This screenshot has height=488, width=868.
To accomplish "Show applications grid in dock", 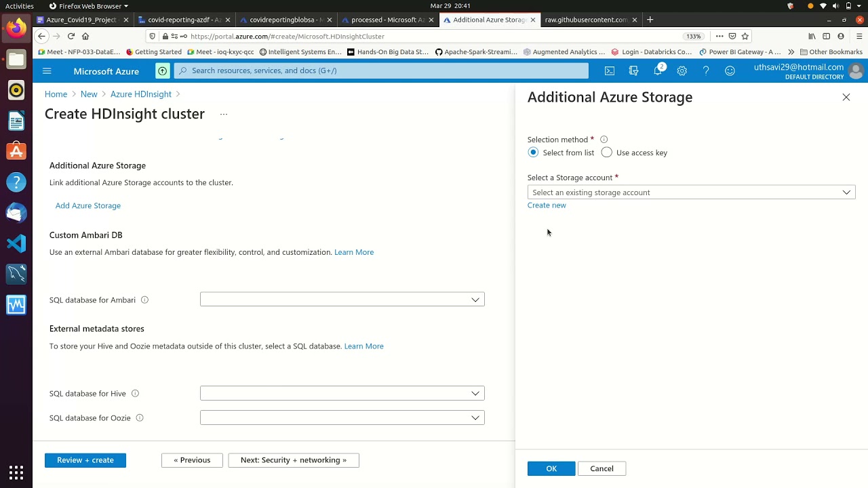I will pos(16,472).
